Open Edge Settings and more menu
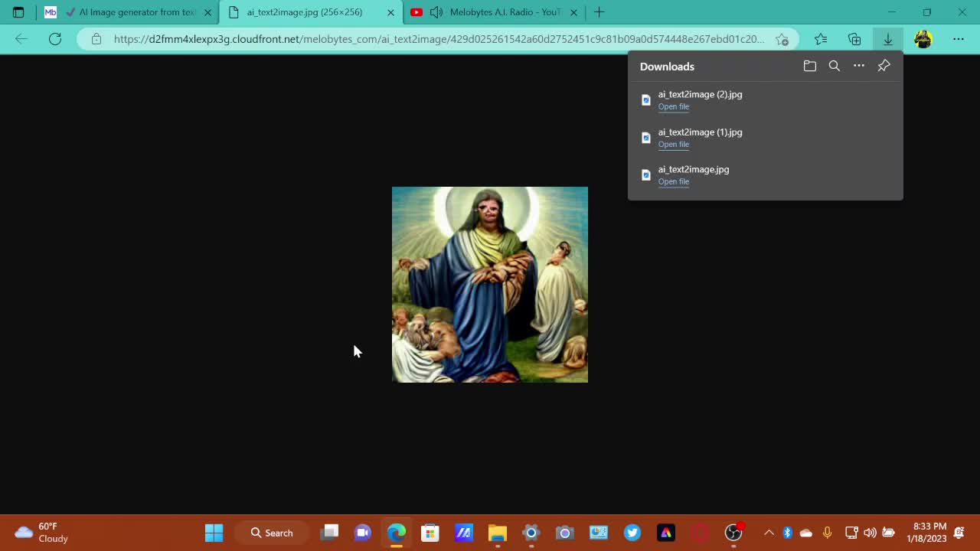The width and height of the screenshot is (980, 551). pos(959,39)
